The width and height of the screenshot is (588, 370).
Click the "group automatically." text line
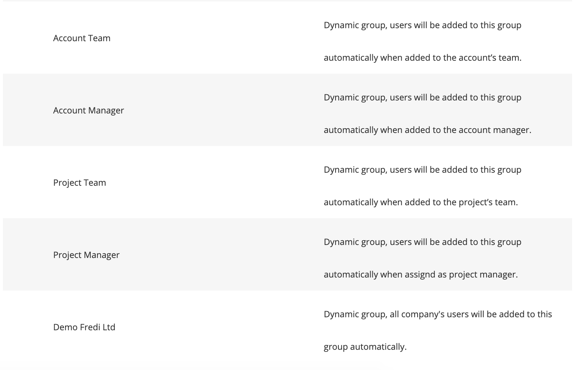(365, 347)
